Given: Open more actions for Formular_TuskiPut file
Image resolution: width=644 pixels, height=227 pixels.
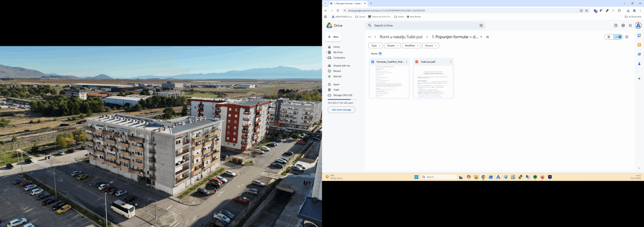Looking at the screenshot, I should (x=407, y=62).
